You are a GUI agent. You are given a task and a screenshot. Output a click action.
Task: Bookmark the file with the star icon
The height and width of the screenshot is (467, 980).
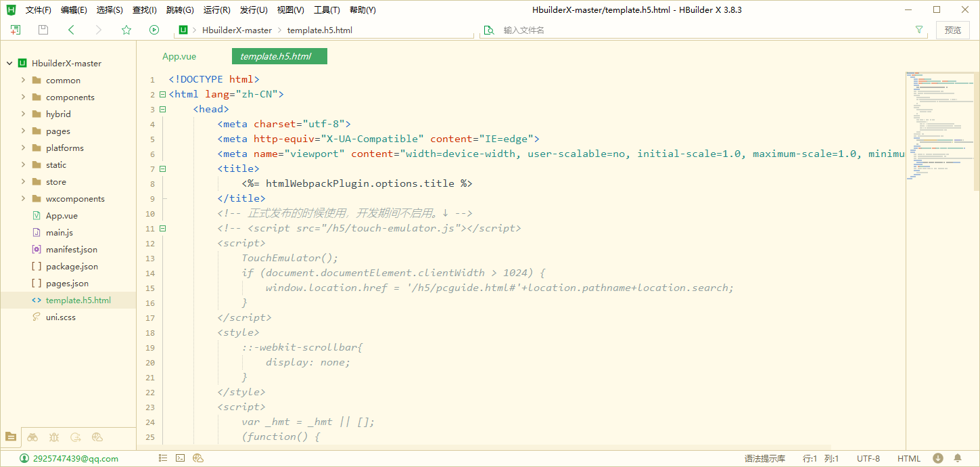point(126,30)
